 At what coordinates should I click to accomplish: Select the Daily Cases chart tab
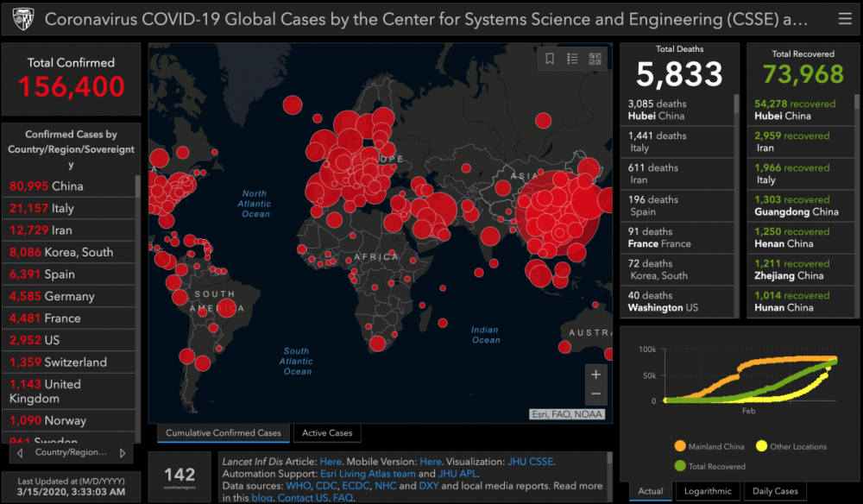[775, 491]
